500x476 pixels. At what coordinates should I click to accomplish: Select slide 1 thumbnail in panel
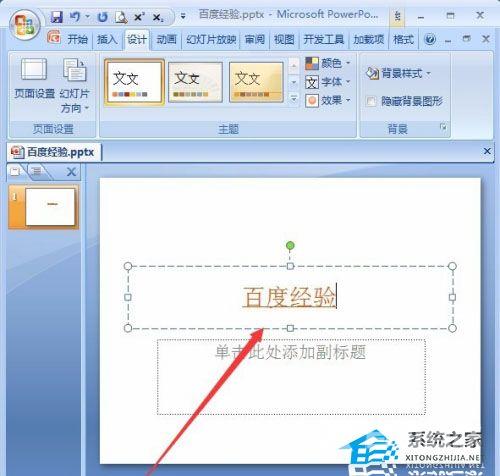(50, 207)
